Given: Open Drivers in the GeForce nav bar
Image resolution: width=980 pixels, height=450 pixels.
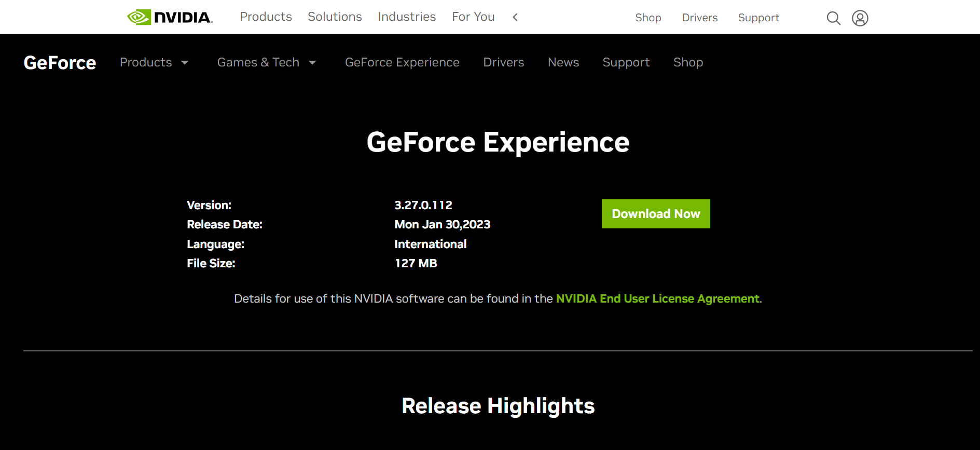Looking at the screenshot, I should (x=503, y=62).
